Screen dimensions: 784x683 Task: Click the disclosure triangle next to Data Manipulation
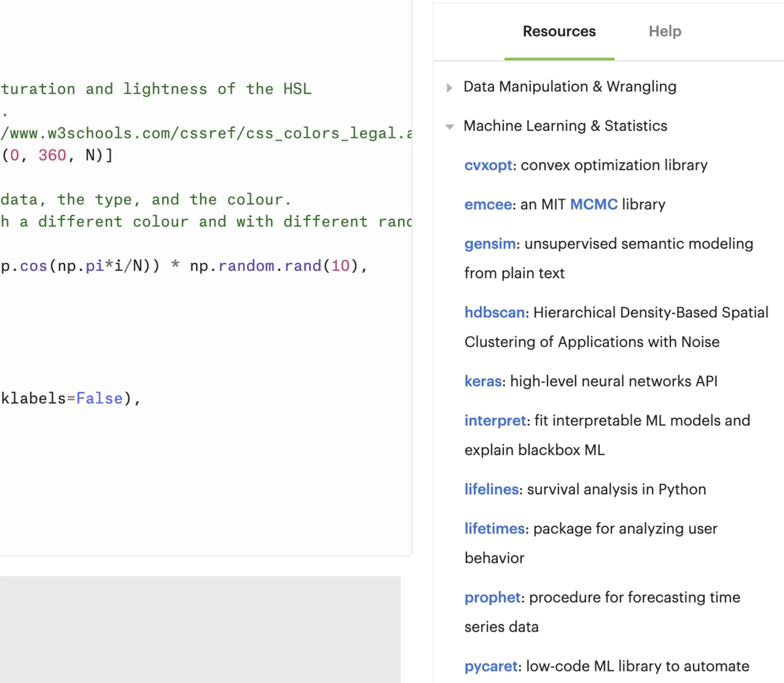(x=449, y=87)
